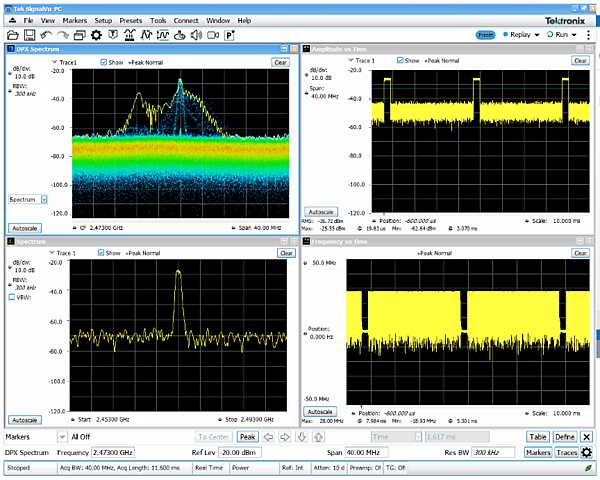Click the video camera icon in the toolbar
The image size is (600, 480).
(211, 35)
